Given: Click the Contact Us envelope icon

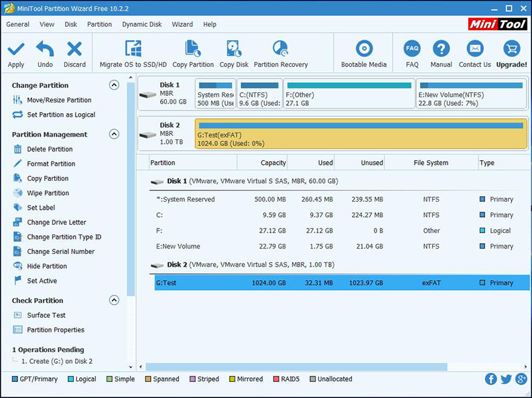Looking at the screenshot, I should tap(474, 48).
